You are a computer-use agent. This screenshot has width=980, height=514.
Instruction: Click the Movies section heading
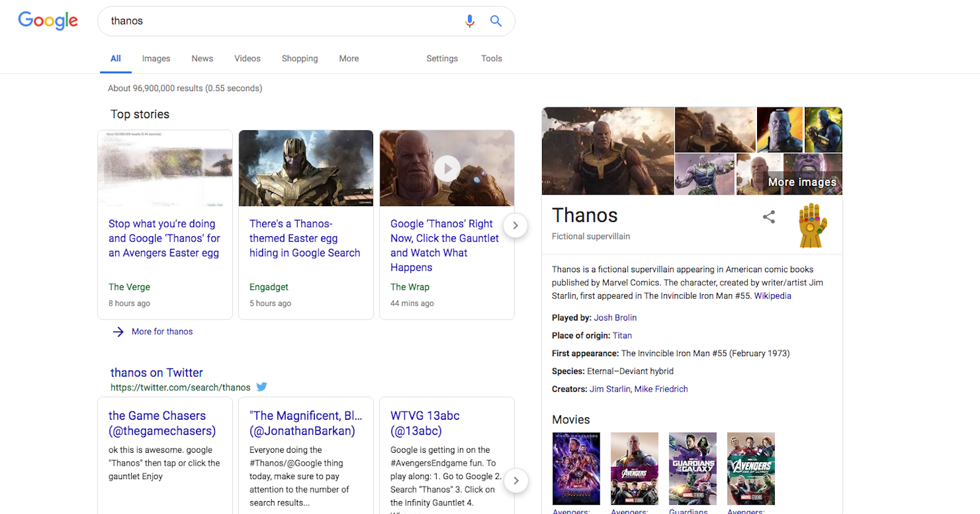tap(571, 420)
